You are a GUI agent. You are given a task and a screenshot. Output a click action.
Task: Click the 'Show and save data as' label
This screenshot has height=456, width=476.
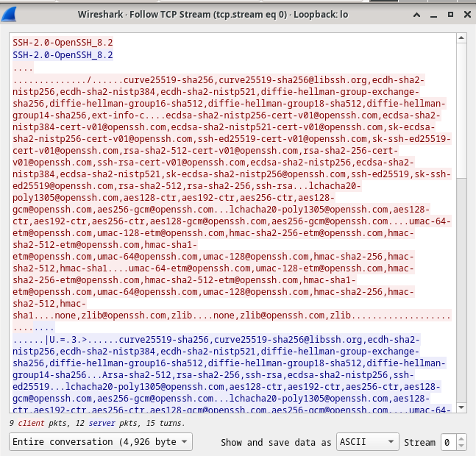tap(276, 442)
